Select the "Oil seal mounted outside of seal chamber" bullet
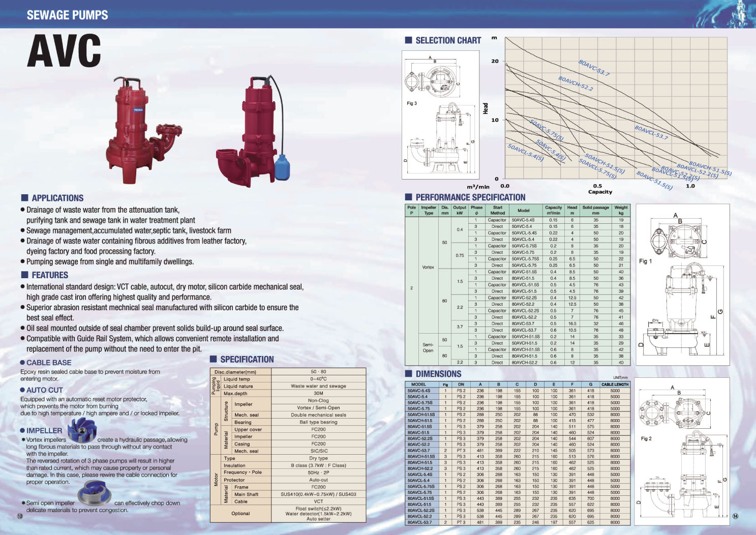This screenshot has width=756, height=535. pyautogui.click(x=155, y=328)
